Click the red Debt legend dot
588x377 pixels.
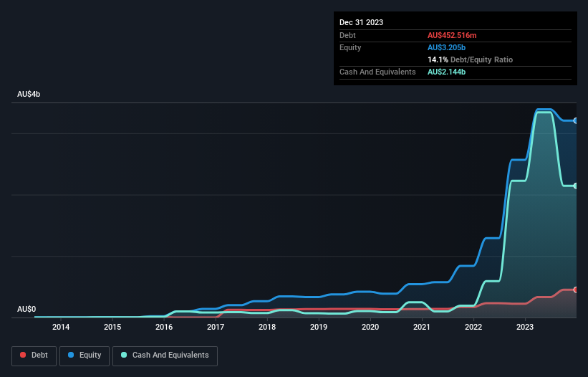pyautogui.click(x=23, y=355)
